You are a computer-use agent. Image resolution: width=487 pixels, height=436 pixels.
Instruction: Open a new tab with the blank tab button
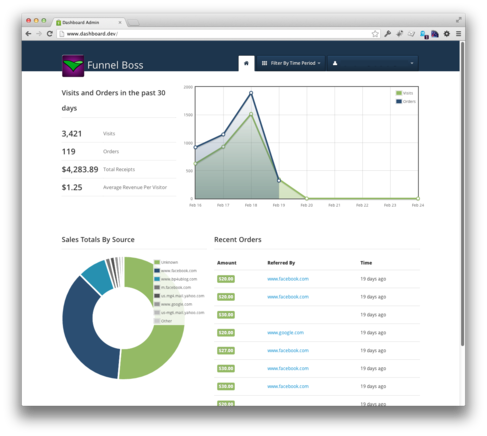tap(133, 23)
